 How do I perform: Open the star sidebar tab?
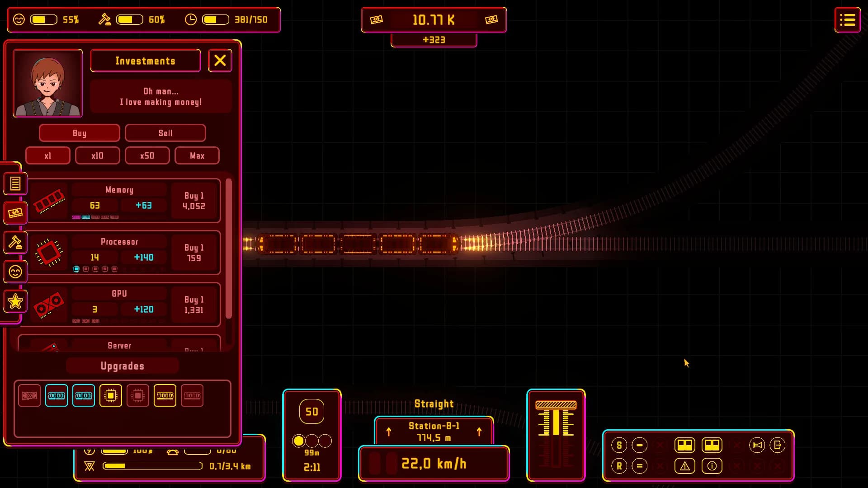[x=15, y=301]
